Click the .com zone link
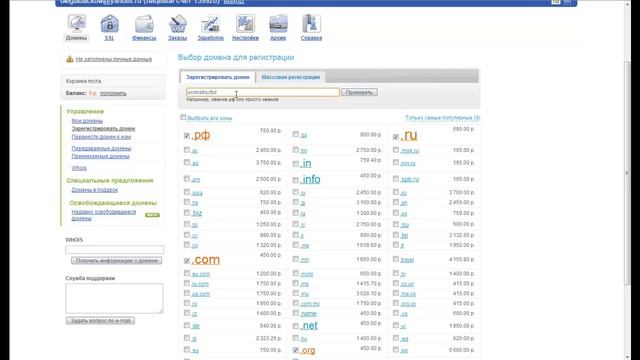Screen dimensions: 640x360 click(x=206, y=260)
